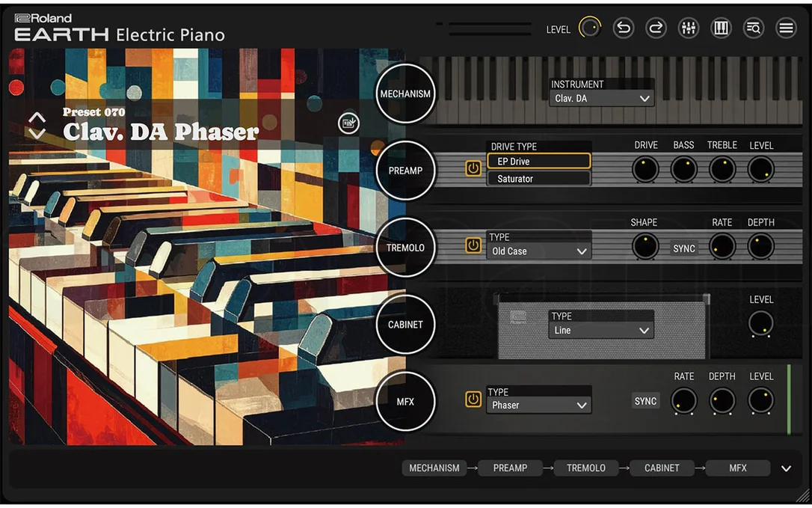The height and width of the screenshot is (508, 812).
Task: Click the redo arrow icon
Action: click(656, 28)
